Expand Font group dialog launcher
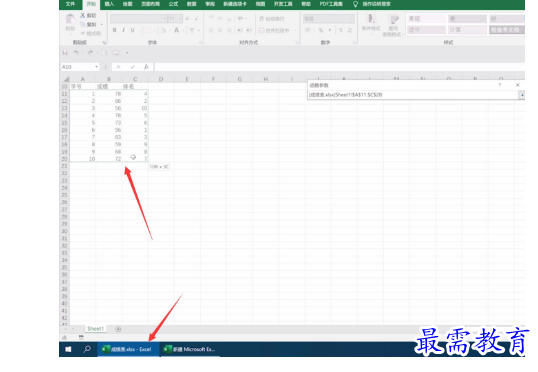538x372 pixels. [x=201, y=43]
